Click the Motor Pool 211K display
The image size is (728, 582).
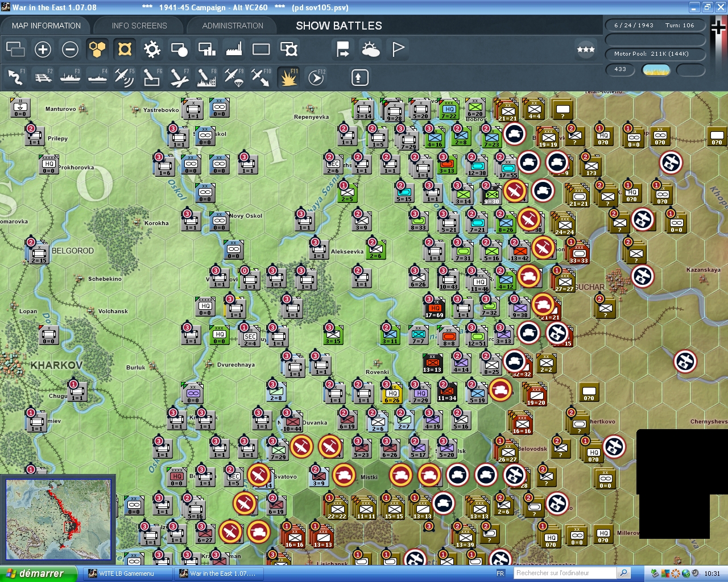point(654,53)
